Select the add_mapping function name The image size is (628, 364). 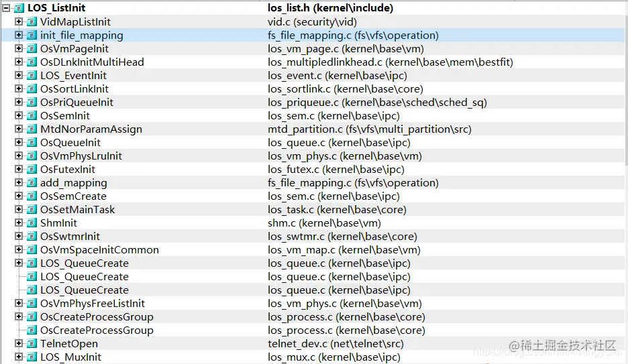click(x=73, y=183)
